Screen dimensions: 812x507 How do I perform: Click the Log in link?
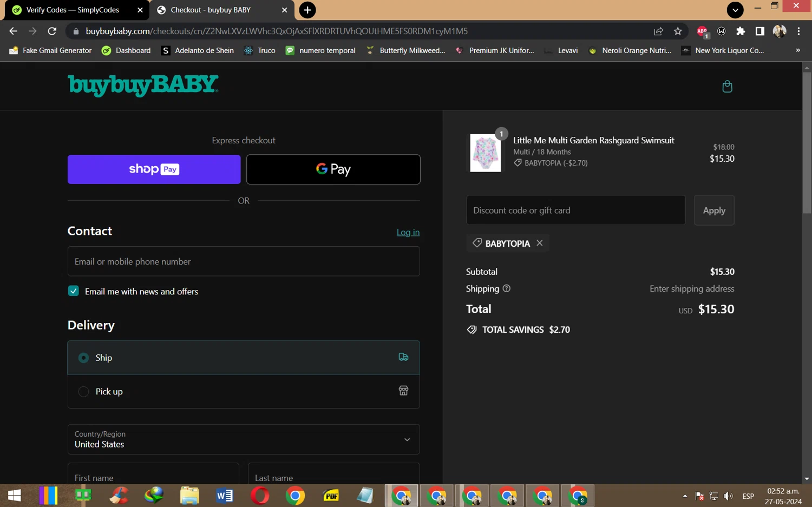click(x=408, y=232)
